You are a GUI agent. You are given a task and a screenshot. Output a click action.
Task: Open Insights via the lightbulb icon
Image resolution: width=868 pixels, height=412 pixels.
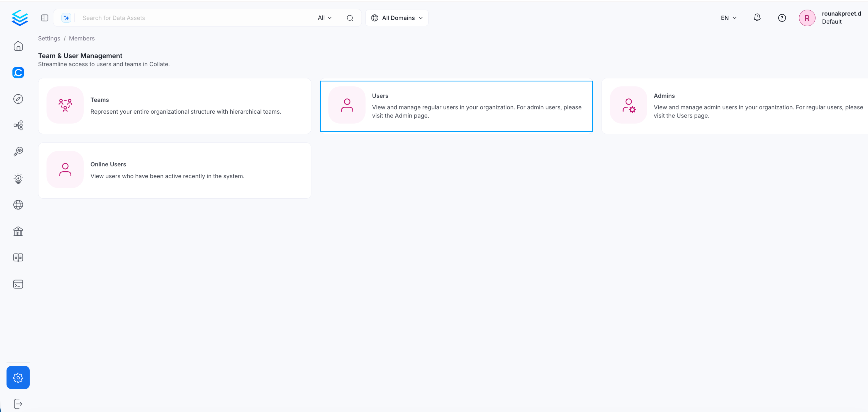(x=18, y=178)
